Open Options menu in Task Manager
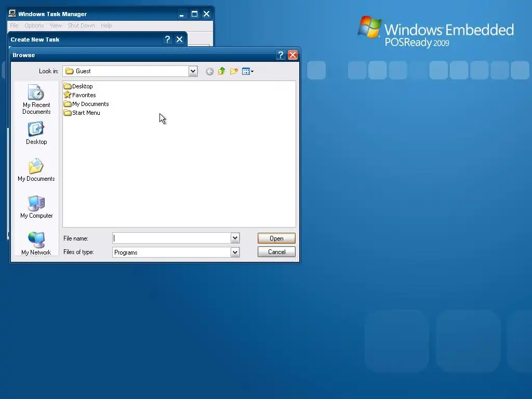 [x=34, y=25]
